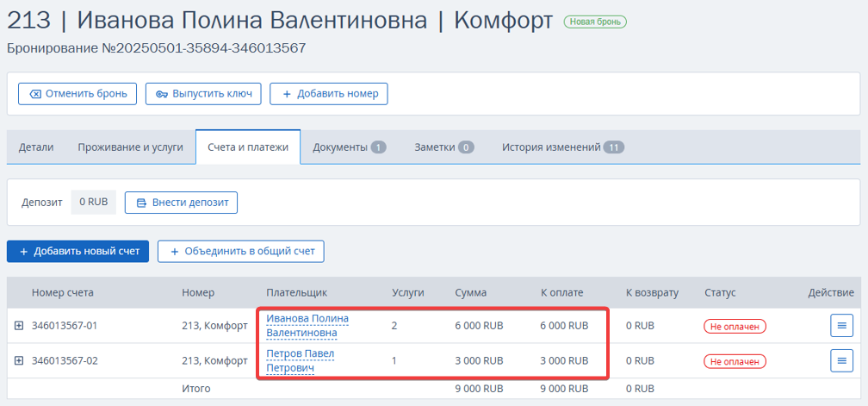The image size is (868, 406).
Task: Click the 3 000 RUB sum cell
Action: click(479, 360)
